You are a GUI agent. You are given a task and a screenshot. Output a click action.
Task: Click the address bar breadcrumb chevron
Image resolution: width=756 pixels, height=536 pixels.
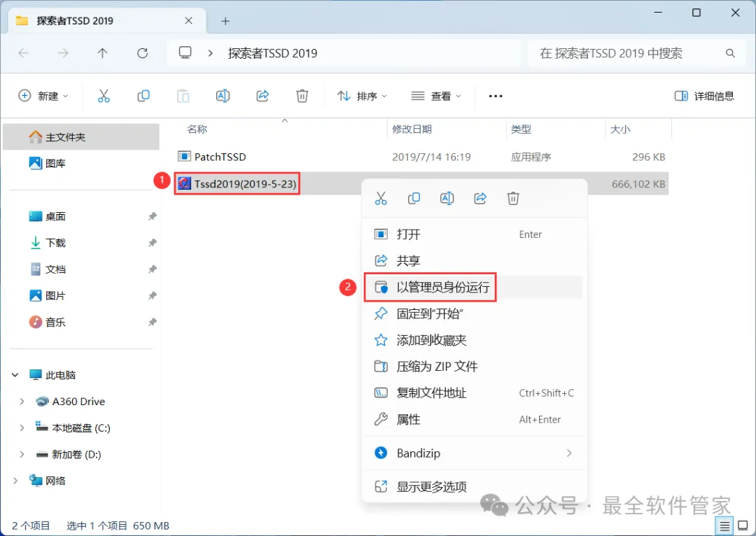(210, 53)
